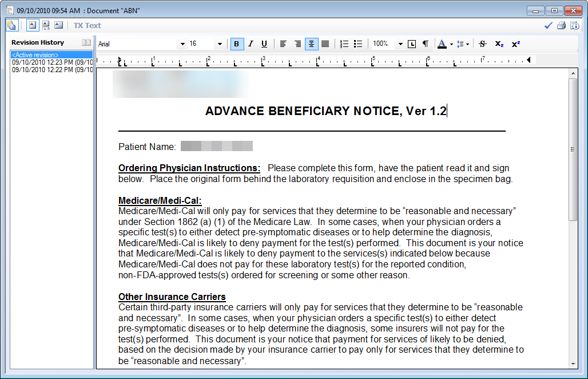Image resolution: width=588 pixels, height=379 pixels.
Task: Click the Ordering Physician Instructions: heading
Action: click(189, 168)
